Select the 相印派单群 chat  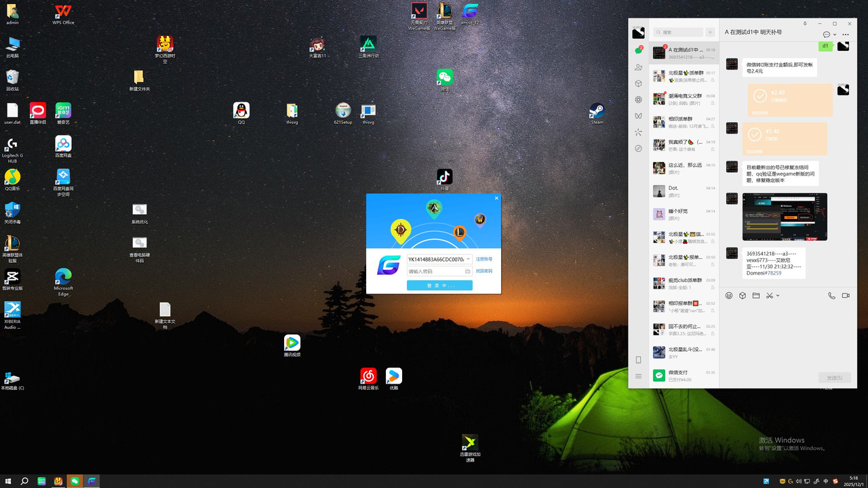[x=684, y=122]
